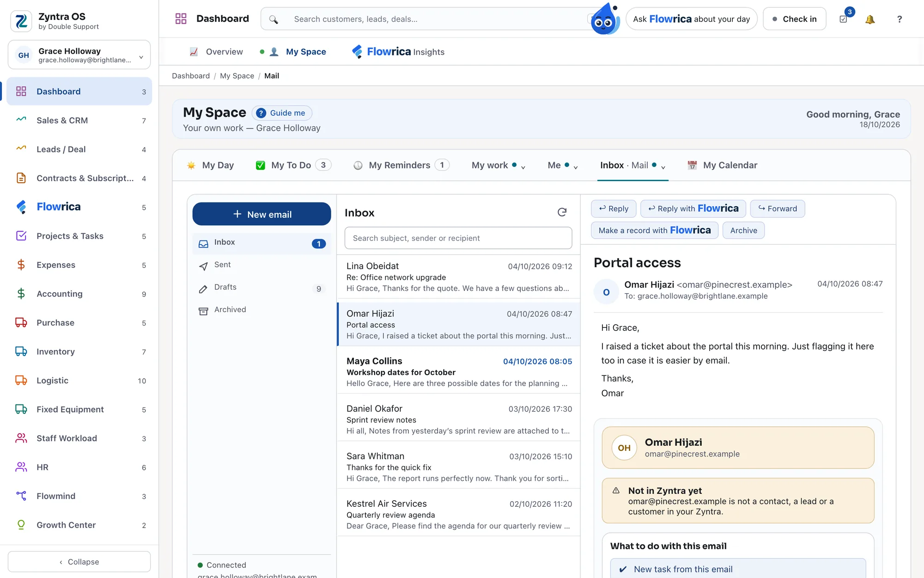Open the notifications bell icon
Viewport: 924px width, 578px height.
(870, 19)
